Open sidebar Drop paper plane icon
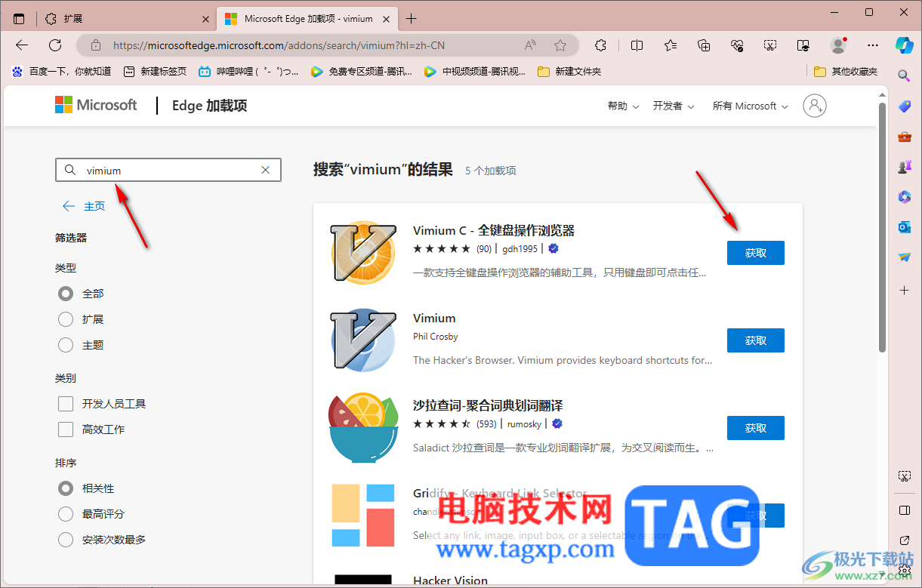Image resolution: width=922 pixels, height=588 pixels. (x=904, y=257)
